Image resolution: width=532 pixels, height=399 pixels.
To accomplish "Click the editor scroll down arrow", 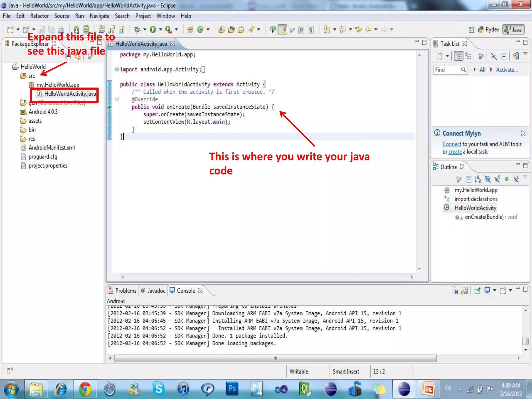I will point(420,269).
